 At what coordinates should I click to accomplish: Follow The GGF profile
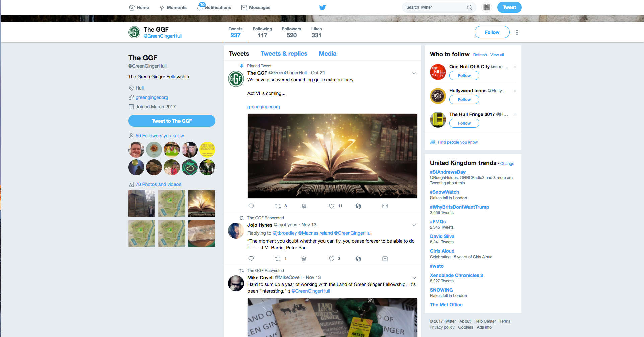point(492,32)
